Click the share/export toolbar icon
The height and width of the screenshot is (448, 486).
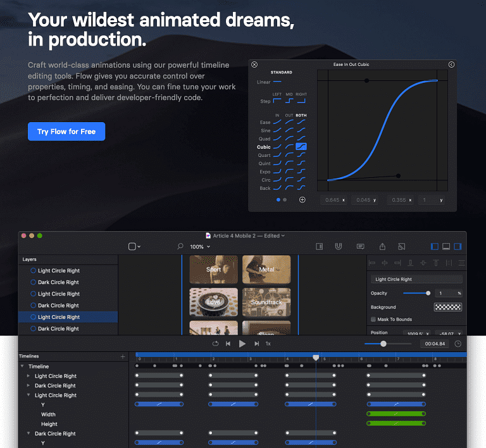[x=382, y=246]
